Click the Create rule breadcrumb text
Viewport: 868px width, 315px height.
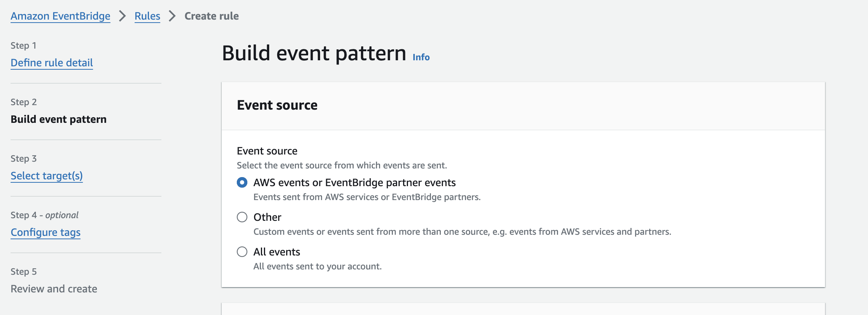coord(212,16)
